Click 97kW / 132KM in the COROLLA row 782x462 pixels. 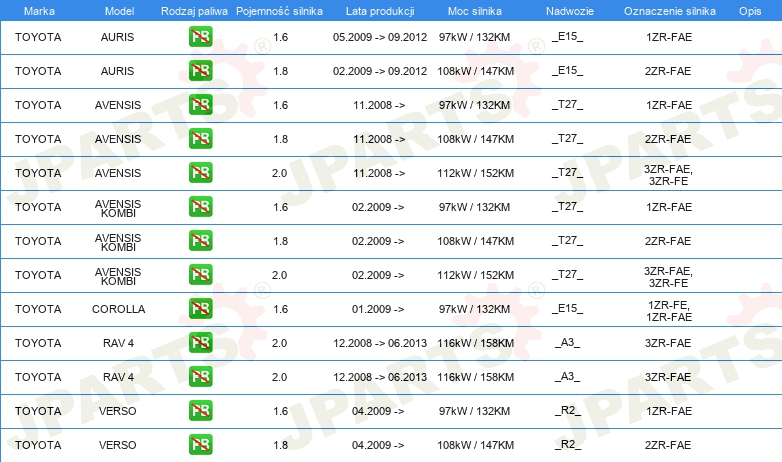(x=475, y=309)
